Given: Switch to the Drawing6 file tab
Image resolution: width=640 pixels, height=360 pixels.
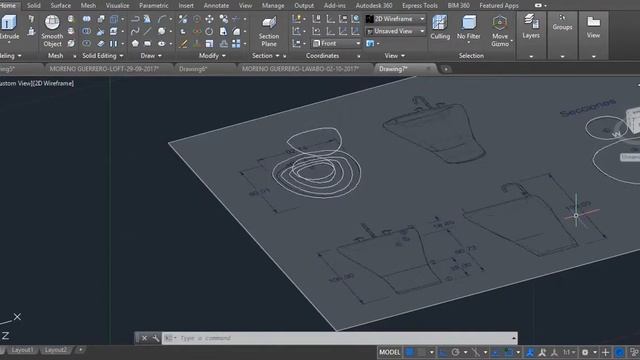Looking at the screenshot, I should (193, 69).
